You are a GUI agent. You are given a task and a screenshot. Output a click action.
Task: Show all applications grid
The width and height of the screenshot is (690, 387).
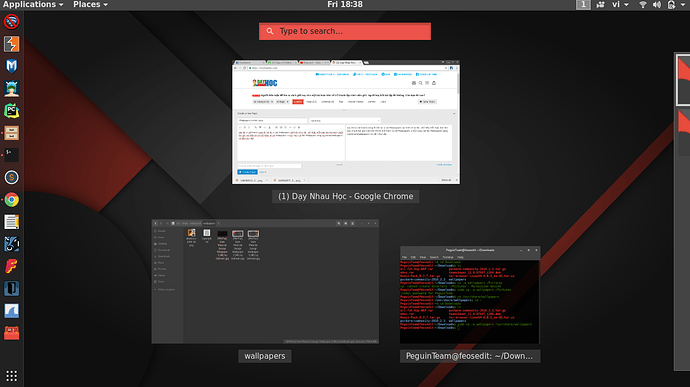[x=11, y=376]
